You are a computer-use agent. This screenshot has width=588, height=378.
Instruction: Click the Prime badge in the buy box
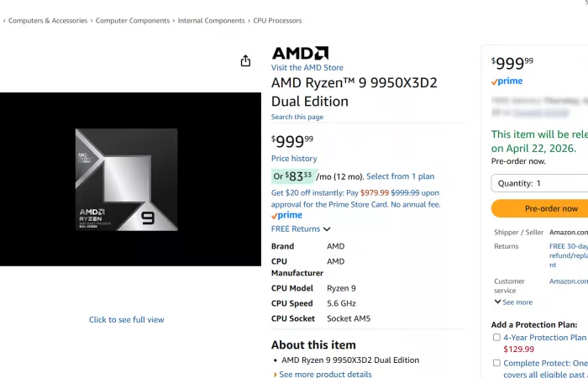(507, 81)
